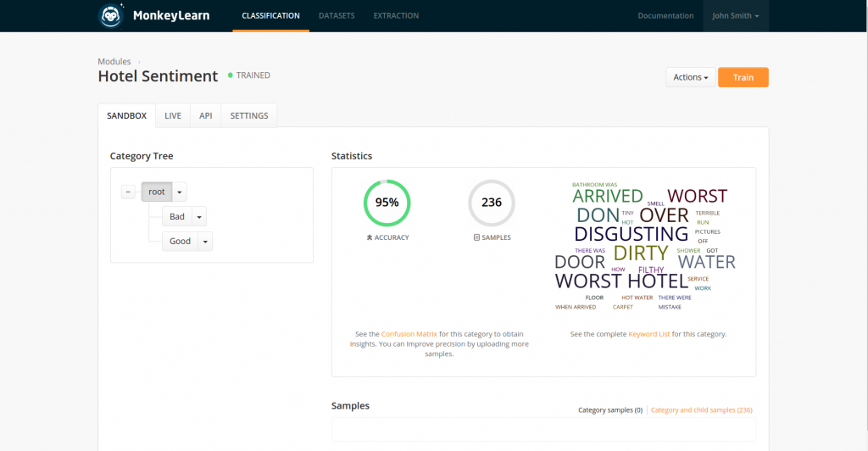Open the Good category dropdown arrow

click(205, 242)
